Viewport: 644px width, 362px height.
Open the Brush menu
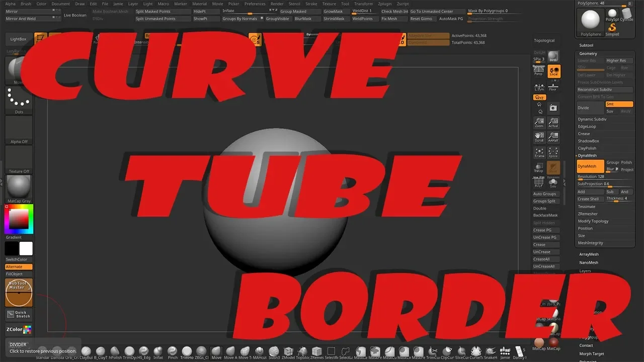click(26, 4)
